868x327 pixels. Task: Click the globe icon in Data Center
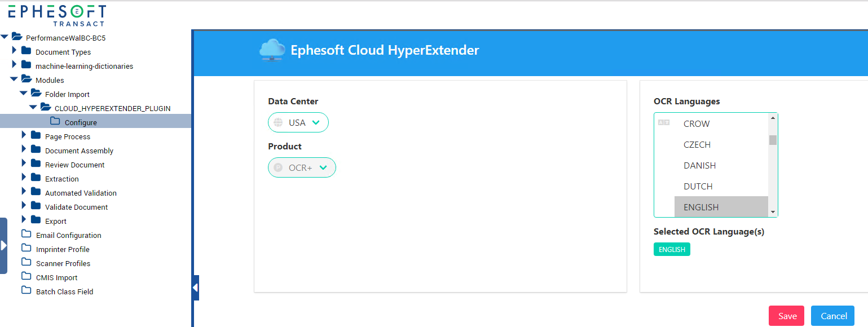[277, 122]
